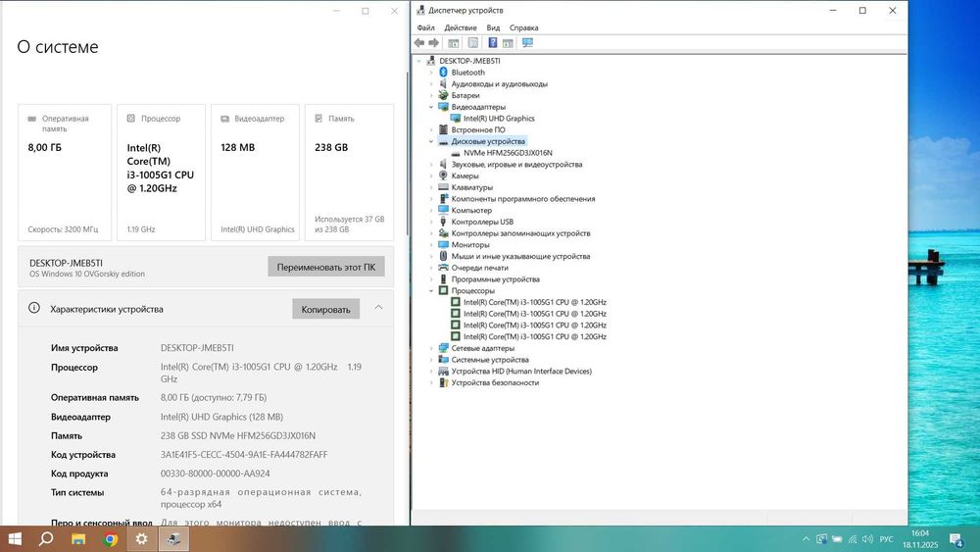Screen dimensions: 980x552
Task: Click the Переименовать этот ПК button
Action: click(x=326, y=267)
